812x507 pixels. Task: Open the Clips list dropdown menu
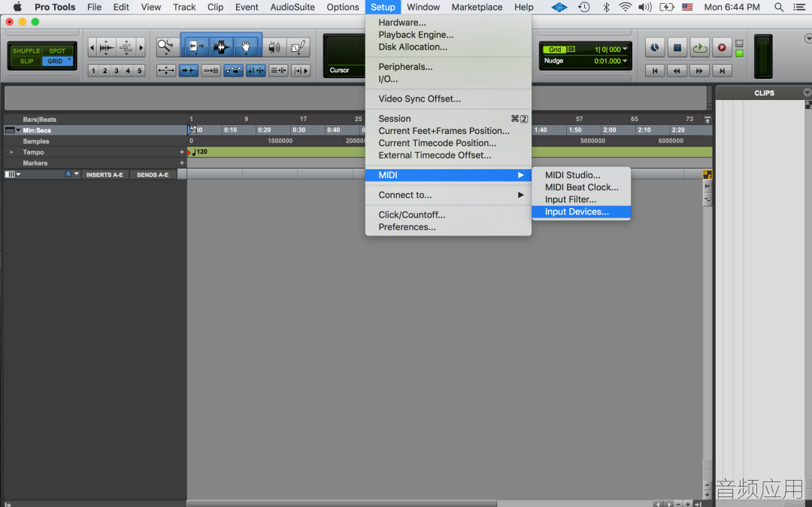tap(807, 93)
